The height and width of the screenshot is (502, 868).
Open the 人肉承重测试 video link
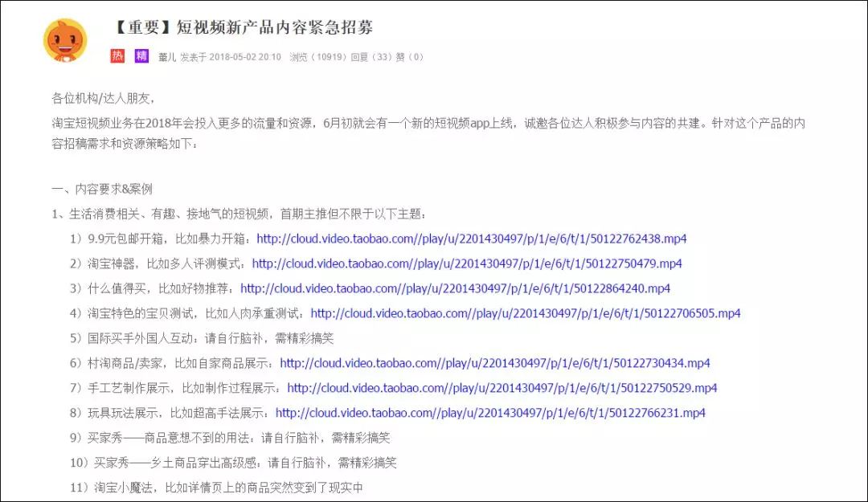tap(528, 313)
